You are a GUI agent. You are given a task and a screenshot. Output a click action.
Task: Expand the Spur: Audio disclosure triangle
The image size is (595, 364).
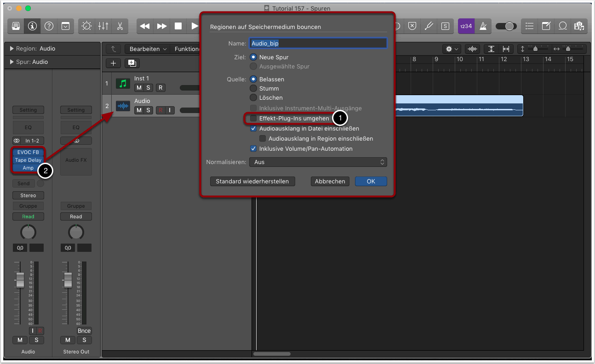[x=11, y=62]
